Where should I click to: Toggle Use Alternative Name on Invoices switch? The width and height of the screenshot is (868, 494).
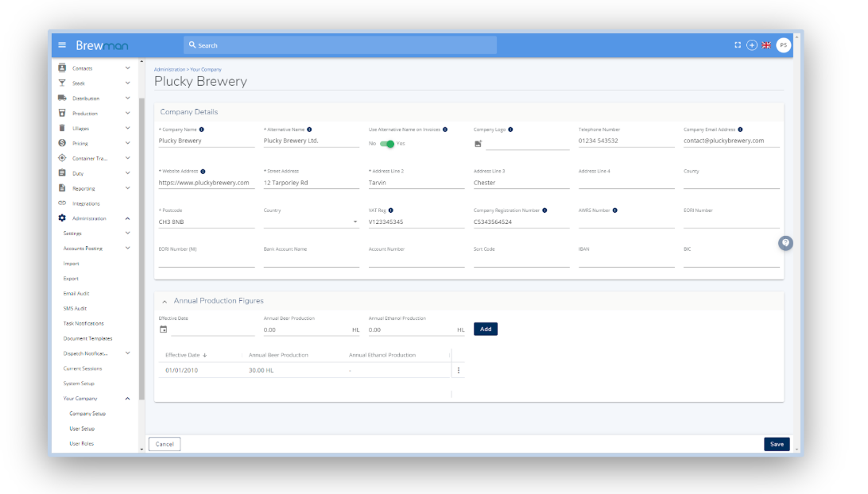tap(387, 144)
